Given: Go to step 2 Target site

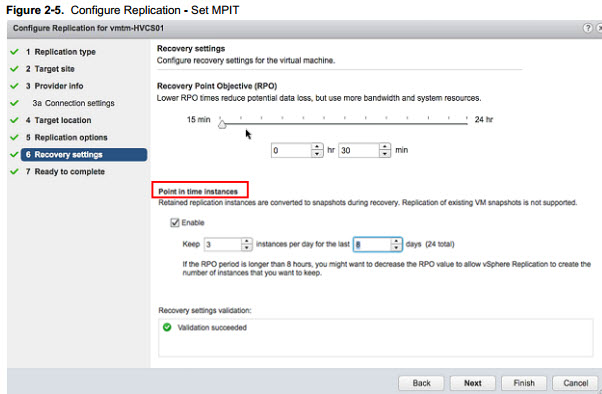Looking at the screenshot, I should (x=50, y=69).
